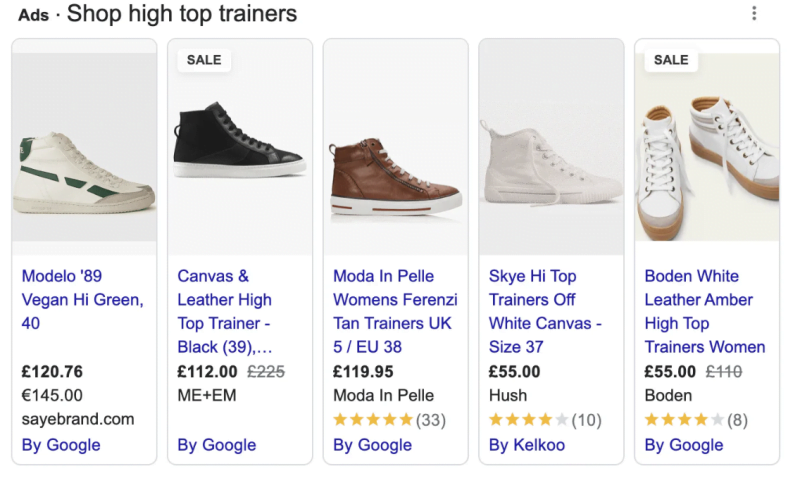Open the Modelo '89 Vegan Hi Green link

[82, 299]
